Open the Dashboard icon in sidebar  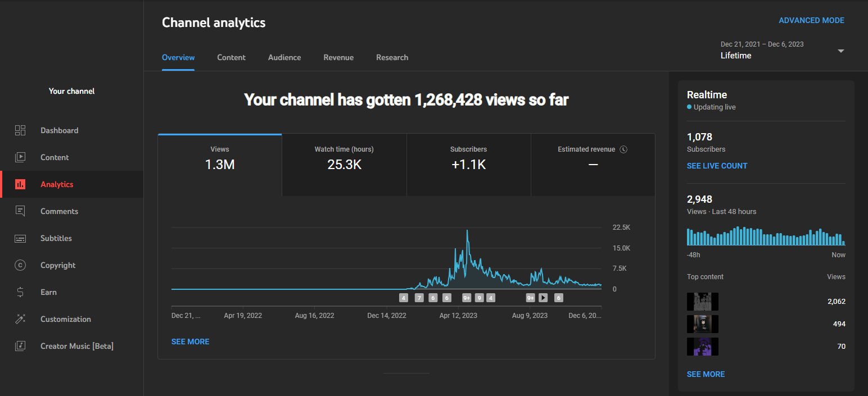tap(20, 130)
